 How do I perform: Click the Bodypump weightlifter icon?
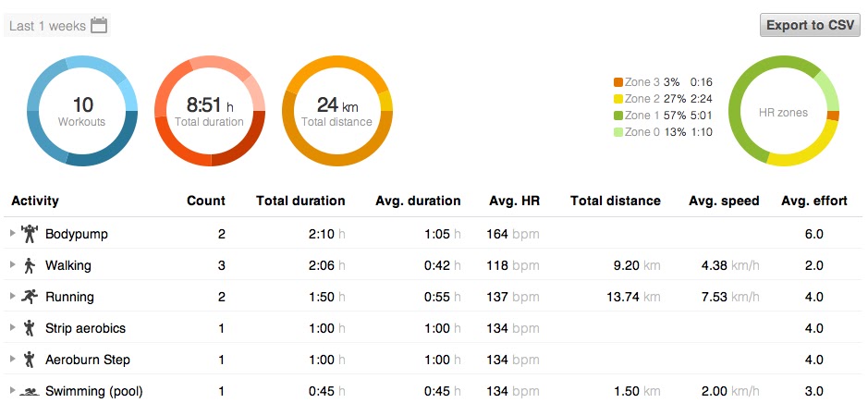coord(29,234)
